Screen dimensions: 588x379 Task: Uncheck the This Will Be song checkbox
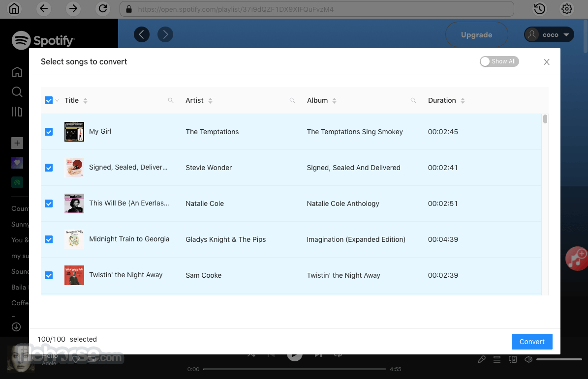49,204
